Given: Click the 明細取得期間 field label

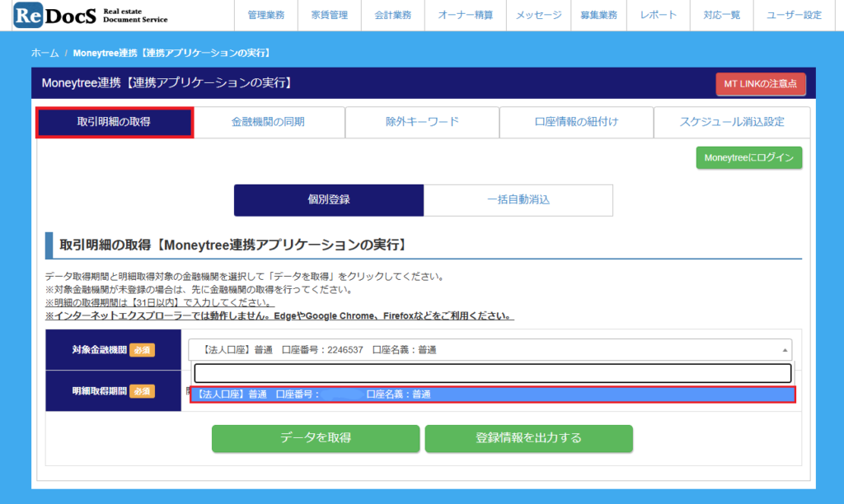Looking at the screenshot, I should click(x=100, y=391).
